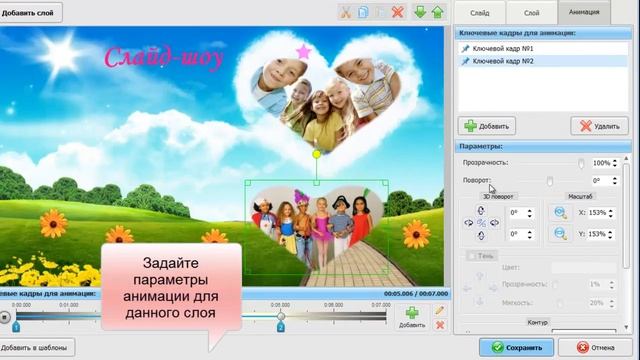Screen dimensions: 640x360
Task: Click the Отмена button
Action: point(596,348)
